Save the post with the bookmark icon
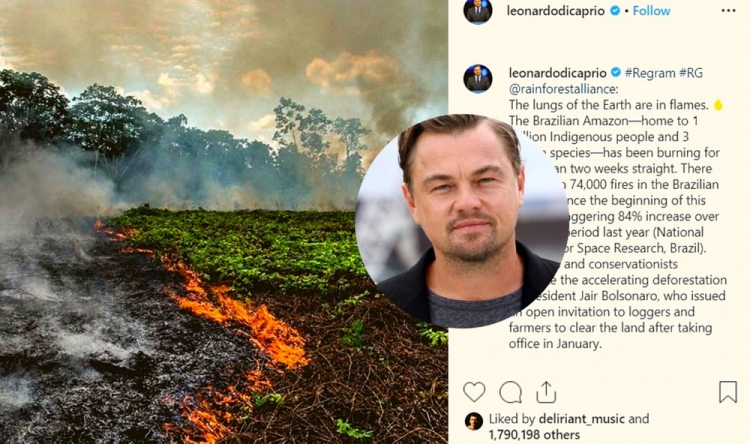750x444 pixels. pyautogui.click(x=728, y=391)
